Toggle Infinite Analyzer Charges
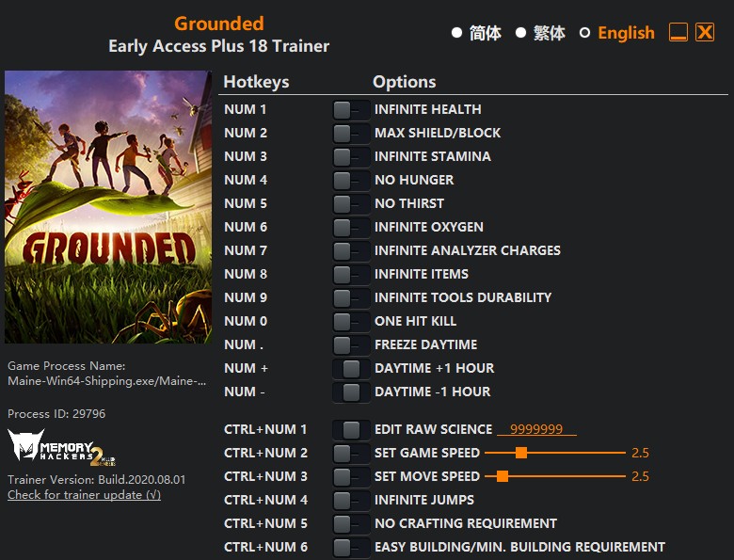This screenshot has height=560, width=734. 351,251
